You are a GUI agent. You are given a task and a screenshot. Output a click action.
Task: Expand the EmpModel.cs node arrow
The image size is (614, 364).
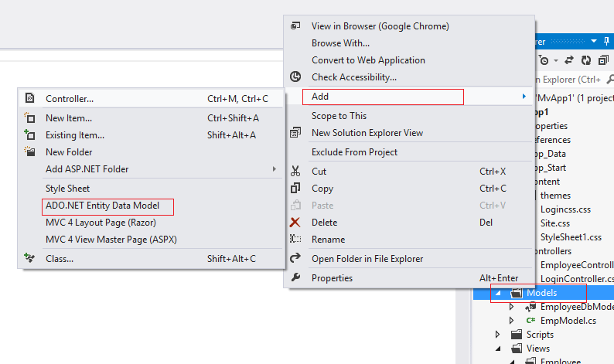(511, 321)
